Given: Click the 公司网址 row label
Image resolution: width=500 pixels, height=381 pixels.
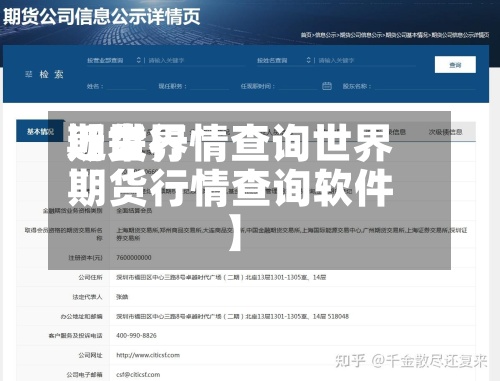Looking at the screenshot, I should tap(90, 355).
